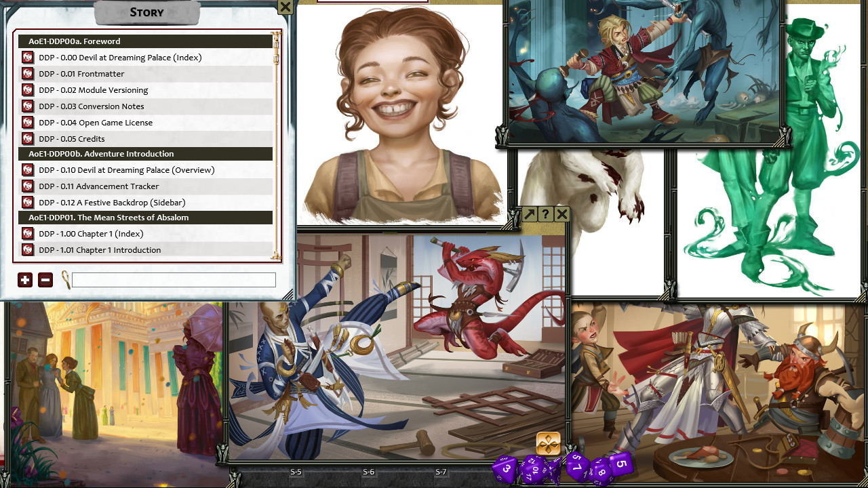Click the magnifying glass search icon in Story window
868x488 pixels.
[x=66, y=279]
